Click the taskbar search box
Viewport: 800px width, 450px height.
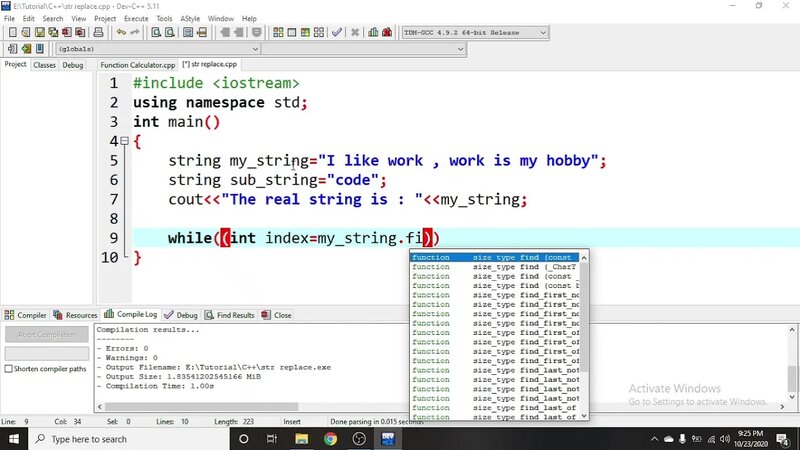129,439
